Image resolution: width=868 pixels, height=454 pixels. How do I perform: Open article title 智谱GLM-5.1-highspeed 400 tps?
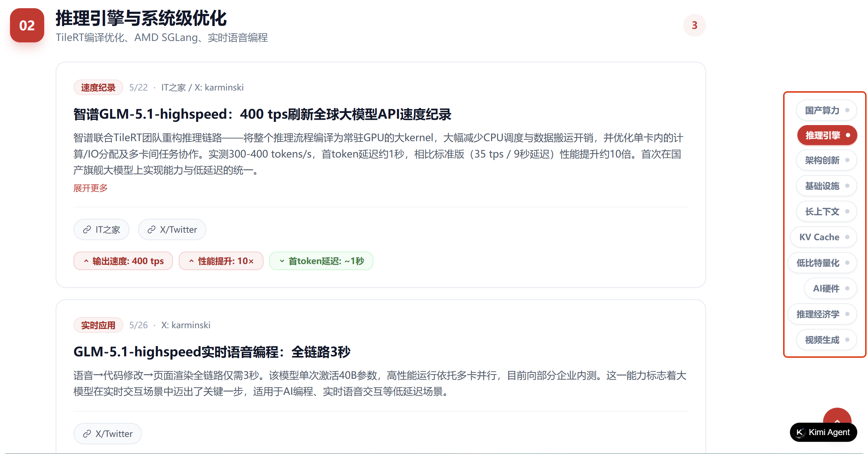tap(262, 114)
